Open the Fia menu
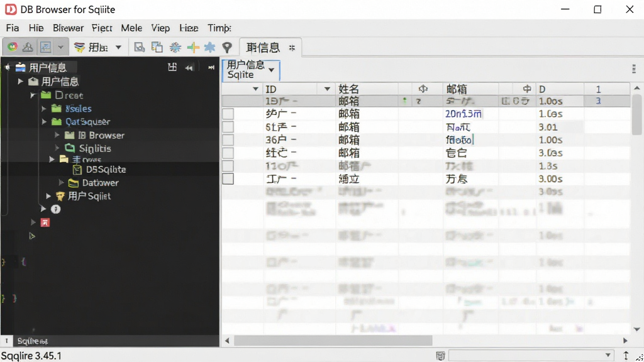Image resolution: width=644 pixels, height=362 pixels. [13, 28]
